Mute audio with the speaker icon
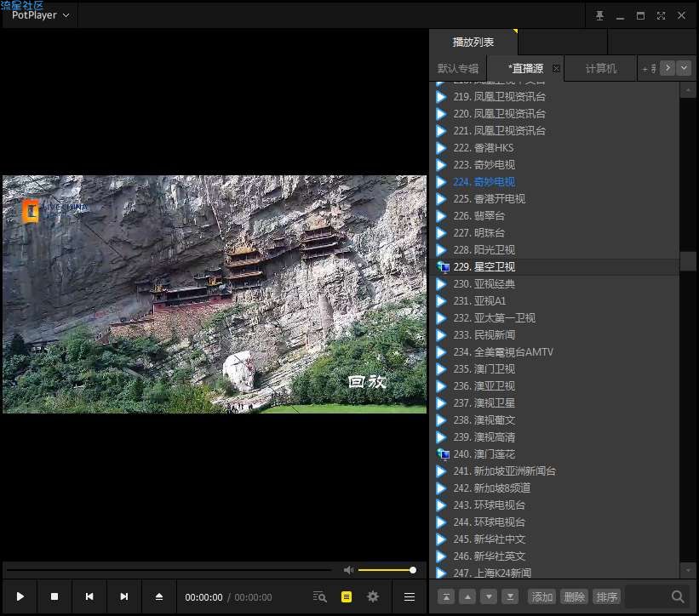This screenshot has width=699, height=616. [348, 570]
